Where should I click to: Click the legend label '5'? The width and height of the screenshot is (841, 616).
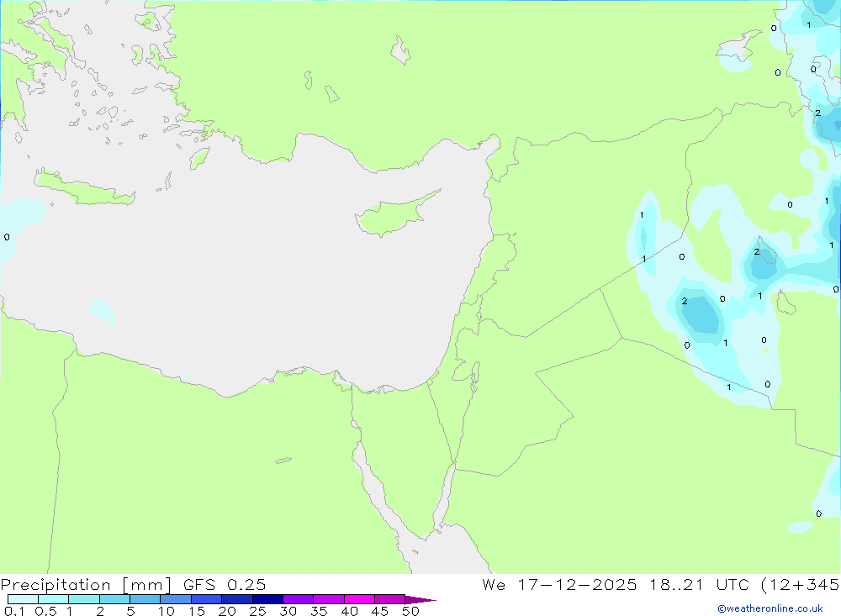(130, 611)
